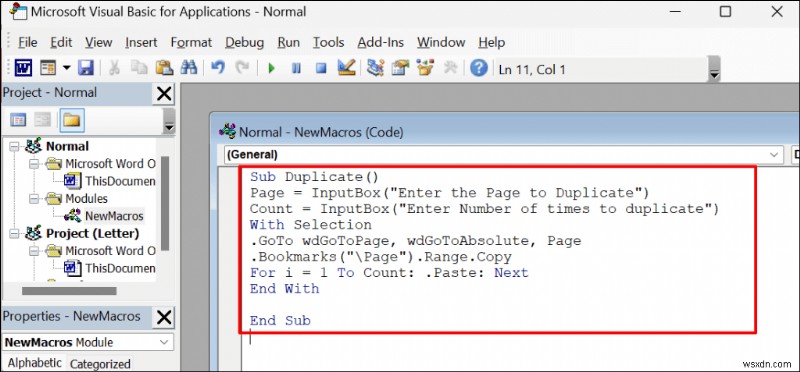This screenshot has width=800, height=372.
Task: Open the View menu
Action: click(98, 42)
